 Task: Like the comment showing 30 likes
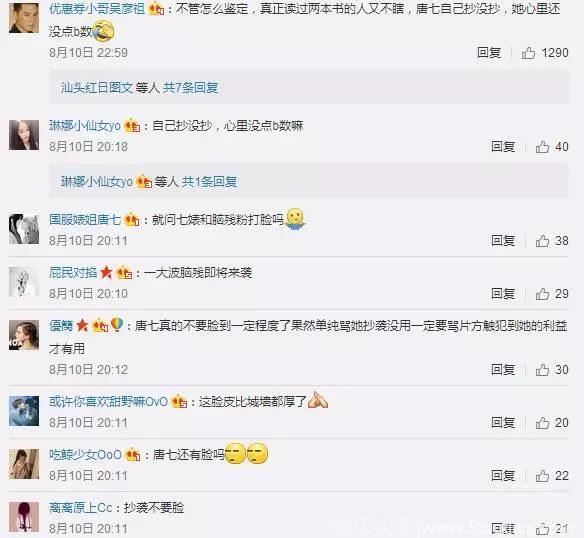542,370
